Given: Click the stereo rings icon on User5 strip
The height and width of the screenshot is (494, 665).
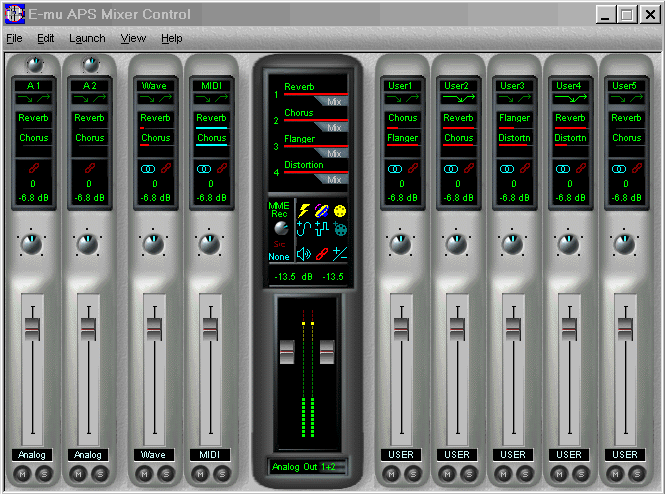Looking at the screenshot, I should (x=619, y=169).
